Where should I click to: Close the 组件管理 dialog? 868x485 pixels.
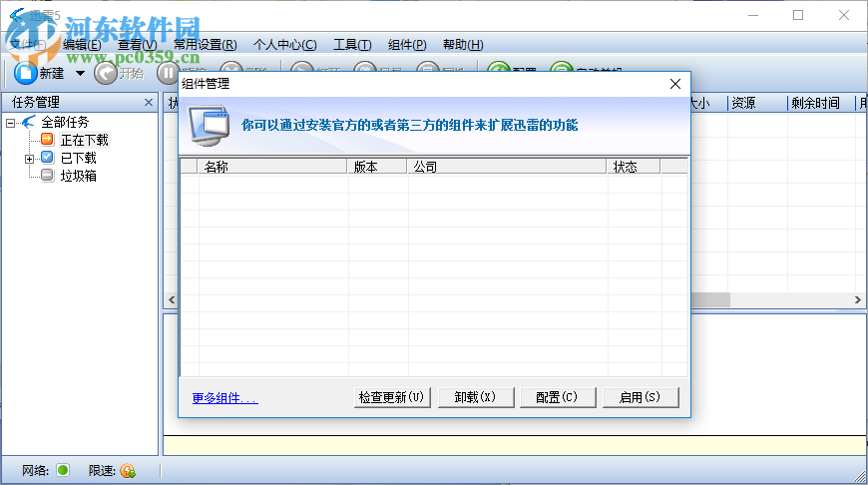675,84
